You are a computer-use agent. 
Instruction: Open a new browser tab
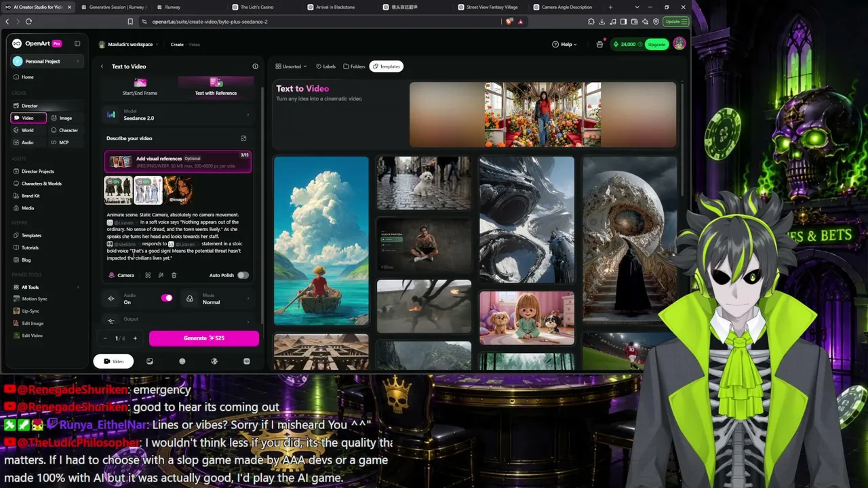point(610,7)
